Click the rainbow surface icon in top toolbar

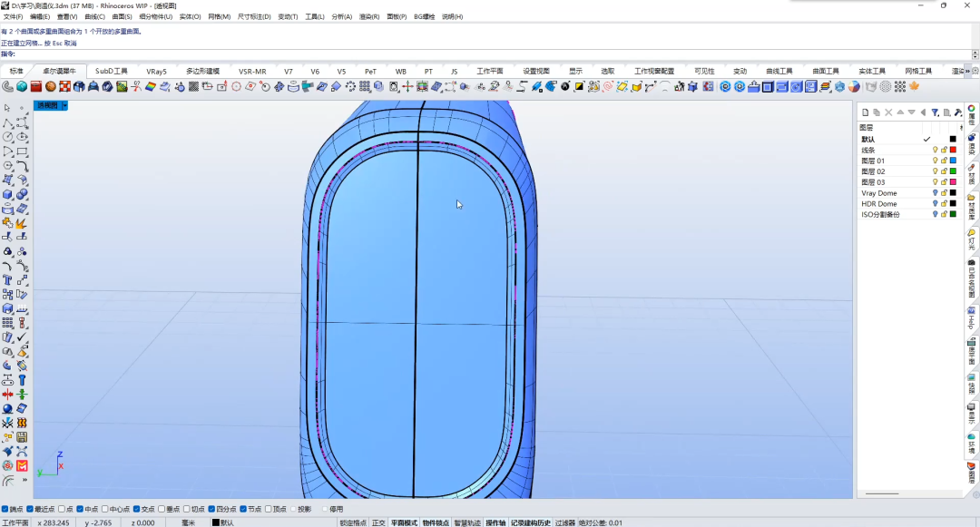(x=151, y=87)
